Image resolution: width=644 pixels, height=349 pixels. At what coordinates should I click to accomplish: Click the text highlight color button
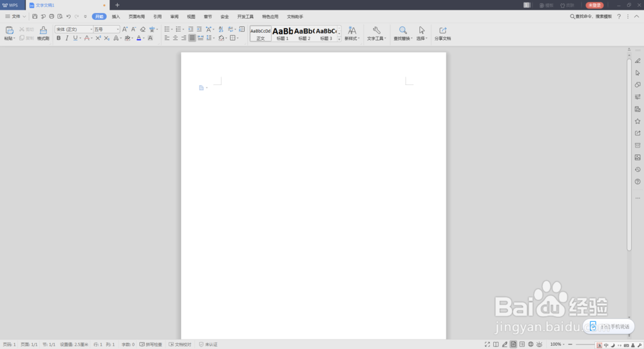(128, 38)
